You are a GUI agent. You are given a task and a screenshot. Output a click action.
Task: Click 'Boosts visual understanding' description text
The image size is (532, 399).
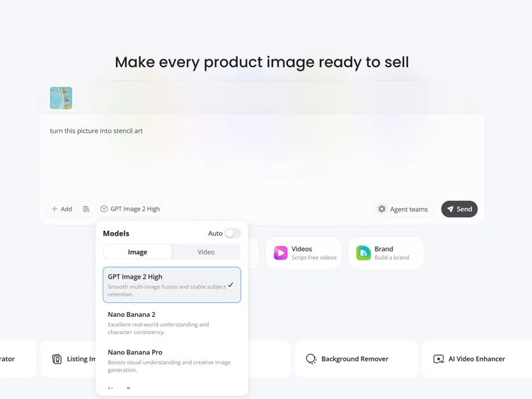click(x=169, y=366)
